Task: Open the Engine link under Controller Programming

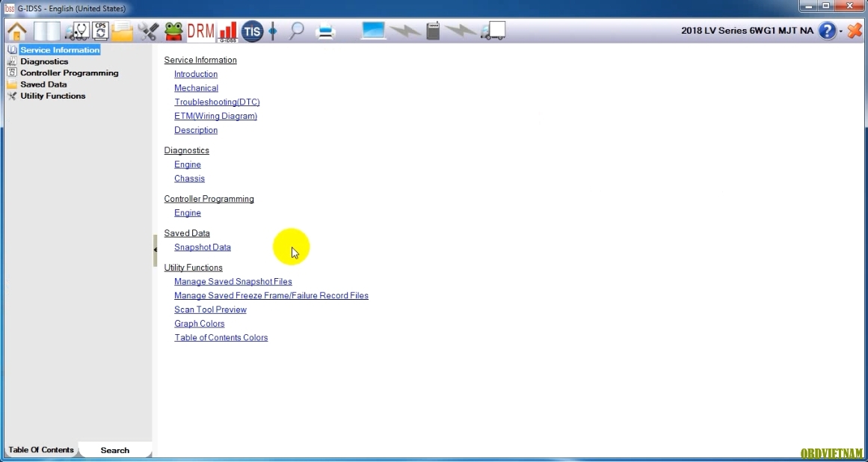Action: click(x=188, y=213)
